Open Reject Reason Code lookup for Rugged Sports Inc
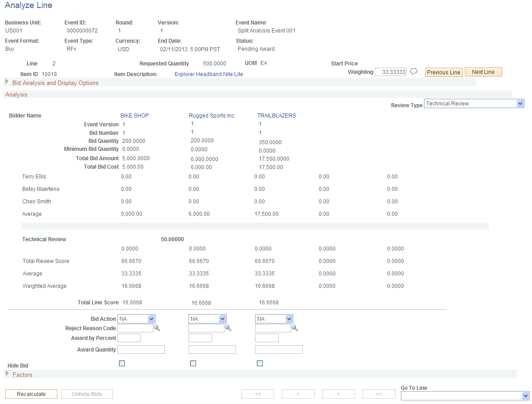 (x=228, y=328)
